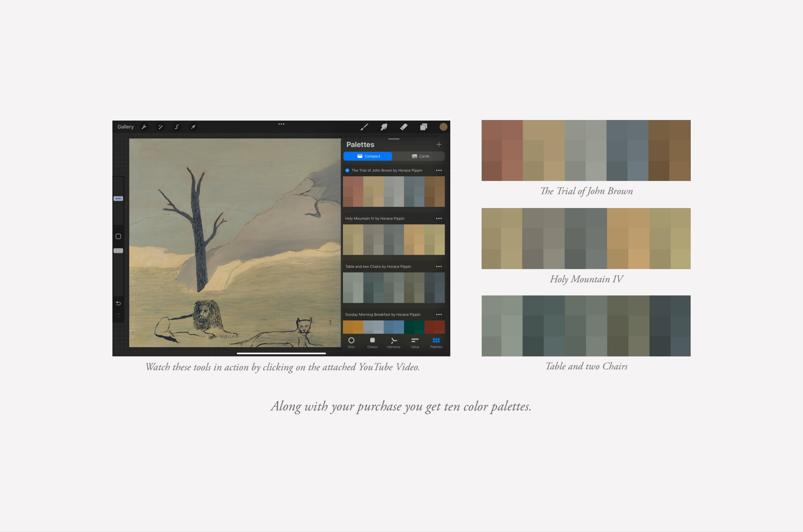Open options menu for Holy Mountain IV palette

(439, 218)
